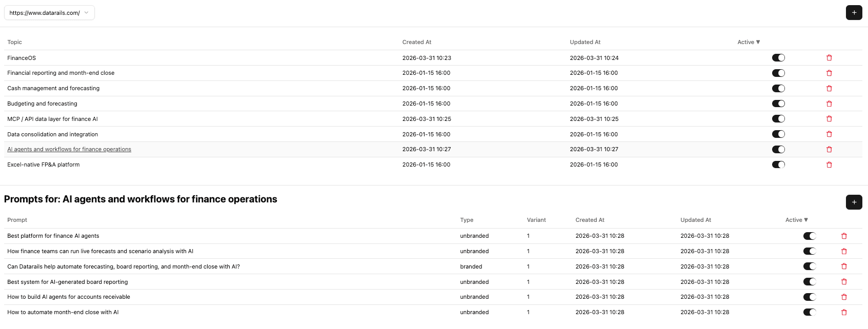Click the Prompt column header
This screenshot has height=329, width=868.
click(x=17, y=220)
